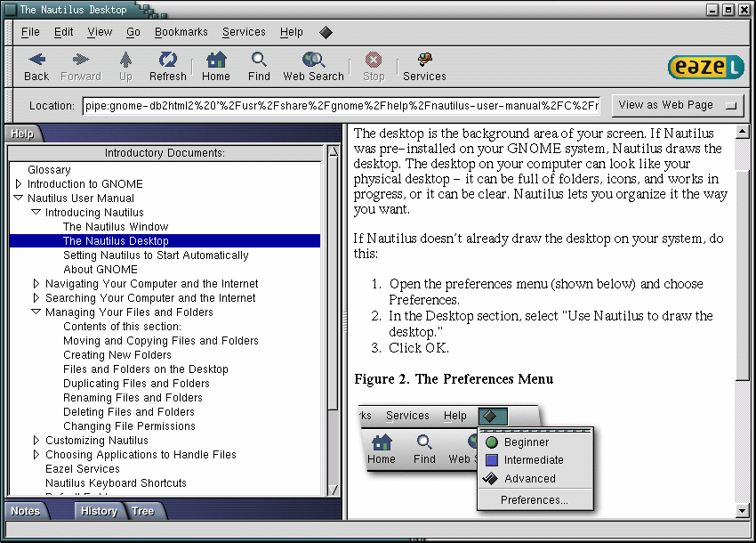Click the sidebar pane divider handle
The height and width of the screenshot is (543, 756).
pyautogui.click(x=345, y=322)
